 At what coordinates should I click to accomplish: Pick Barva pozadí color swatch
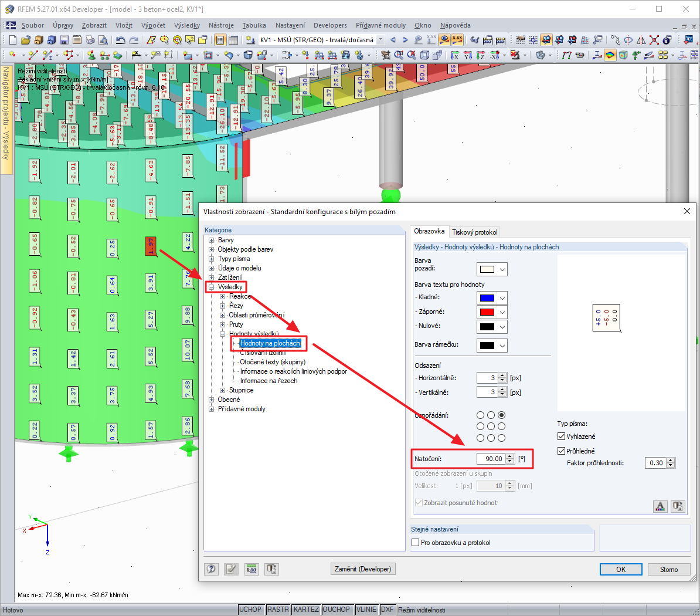(x=487, y=269)
